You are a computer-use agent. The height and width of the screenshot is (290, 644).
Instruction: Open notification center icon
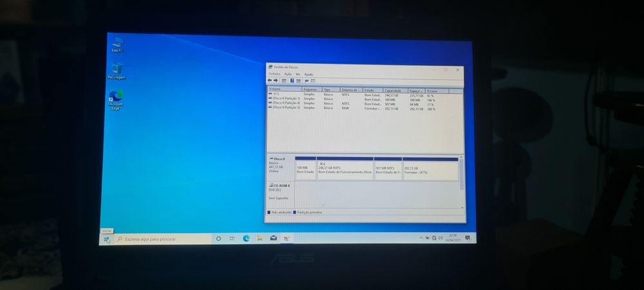(x=468, y=238)
